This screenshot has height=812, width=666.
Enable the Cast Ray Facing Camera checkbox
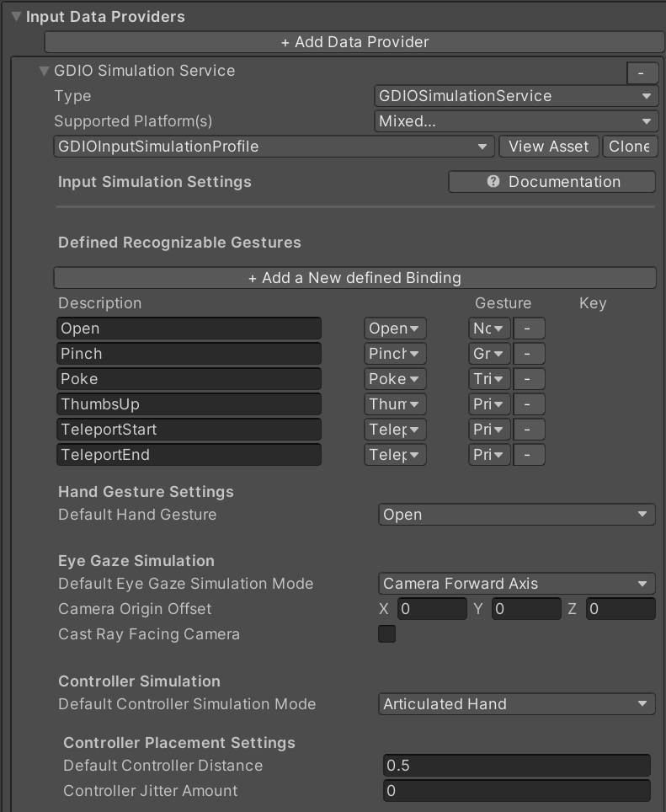tap(387, 634)
